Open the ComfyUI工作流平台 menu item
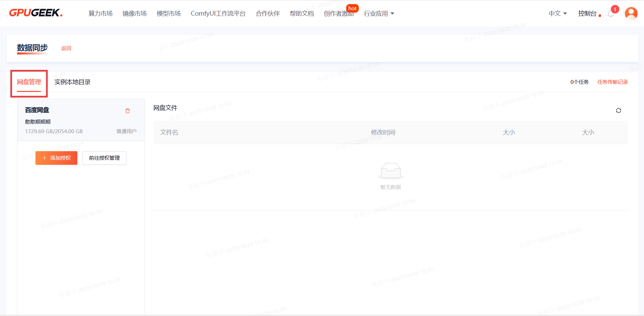 point(218,14)
